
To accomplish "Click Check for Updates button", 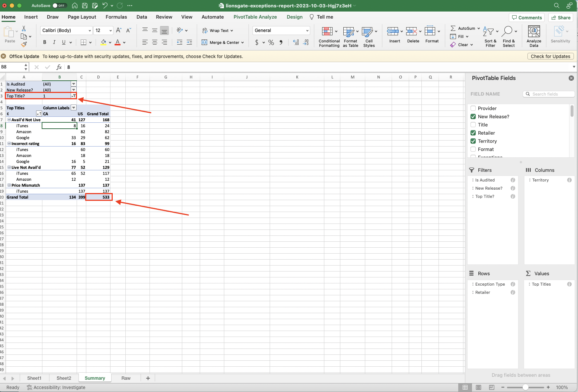I will (x=550, y=57).
